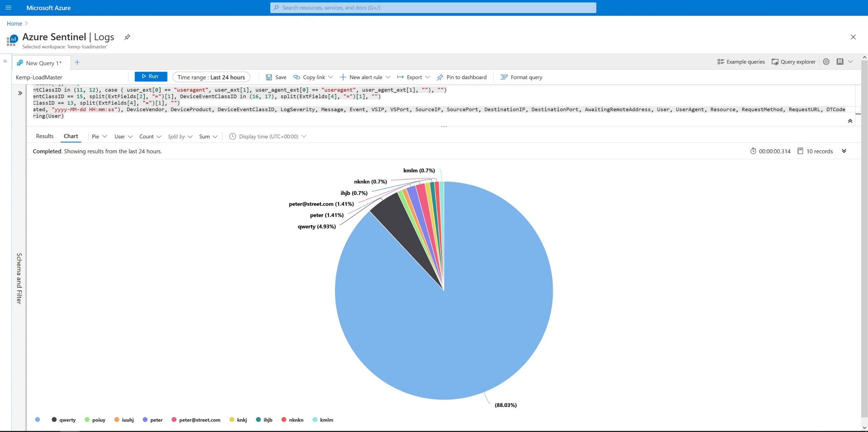Open query settings gear icon

point(826,62)
